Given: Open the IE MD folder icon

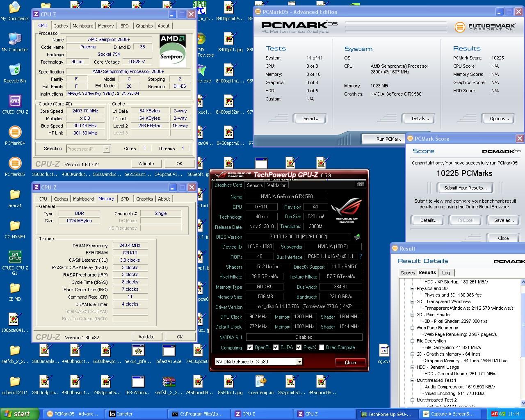Looking at the screenshot, I should click(15, 291).
